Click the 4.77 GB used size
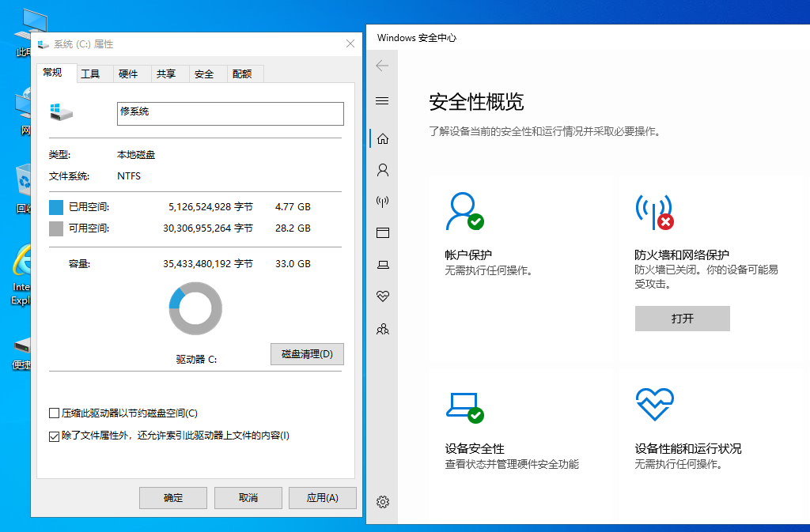This screenshot has width=810, height=532. click(293, 207)
